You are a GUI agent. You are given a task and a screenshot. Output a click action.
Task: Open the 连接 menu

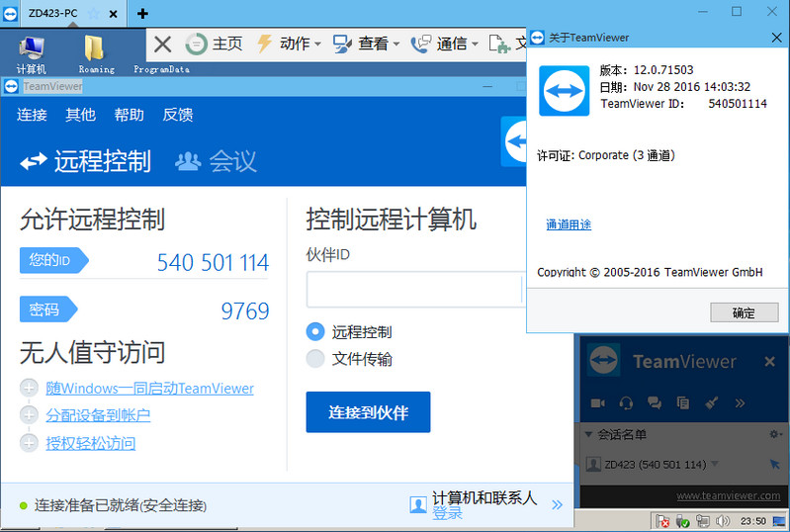tap(32, 115)
